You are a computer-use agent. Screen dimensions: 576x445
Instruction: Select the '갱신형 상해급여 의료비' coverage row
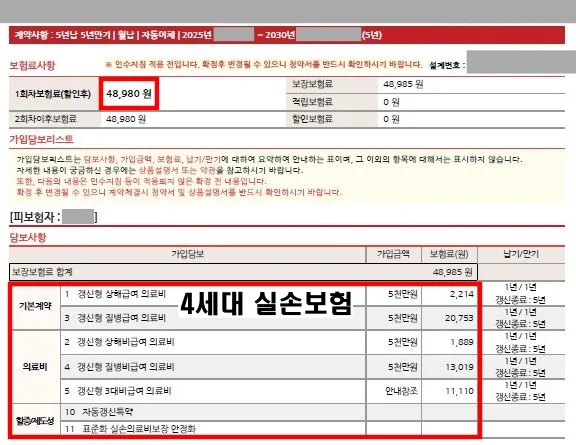tap(213, 294)
